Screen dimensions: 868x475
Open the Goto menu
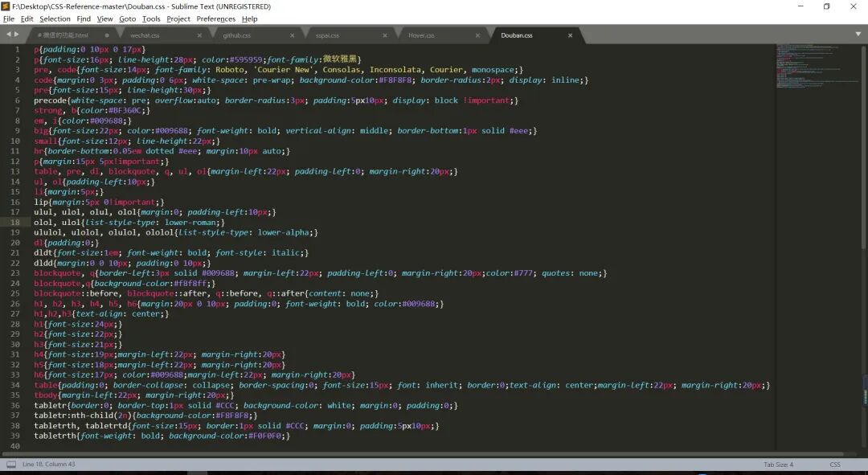click(127, 18)
